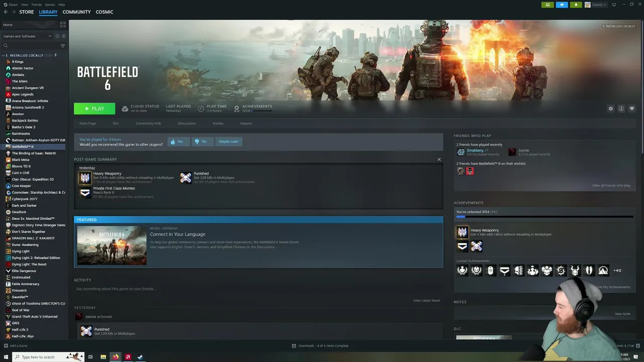Open advanced library filter options icon

coord(63,46)
